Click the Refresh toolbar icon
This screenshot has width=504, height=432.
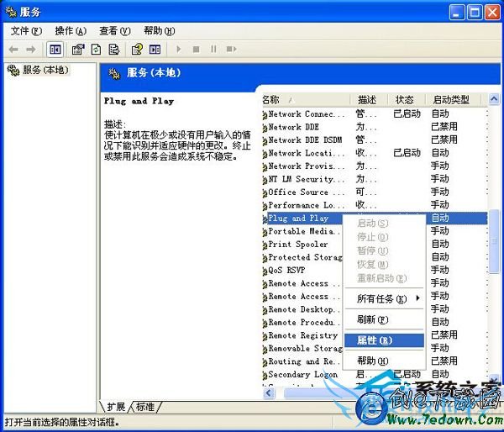96,50
